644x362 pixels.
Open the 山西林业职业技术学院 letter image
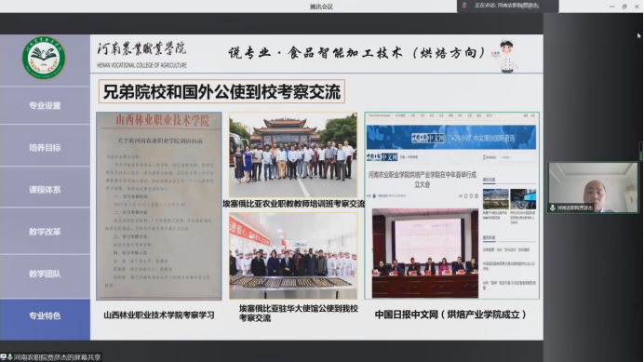[x=159, y=206]
